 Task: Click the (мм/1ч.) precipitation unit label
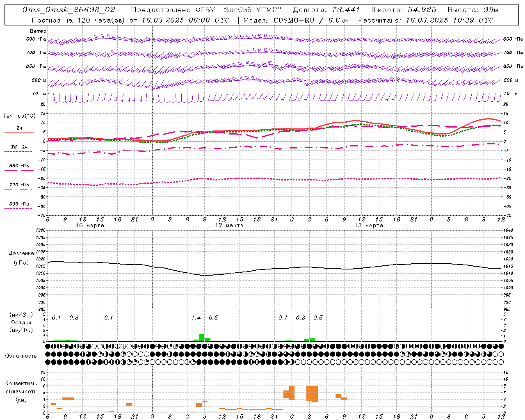point(21,330)
